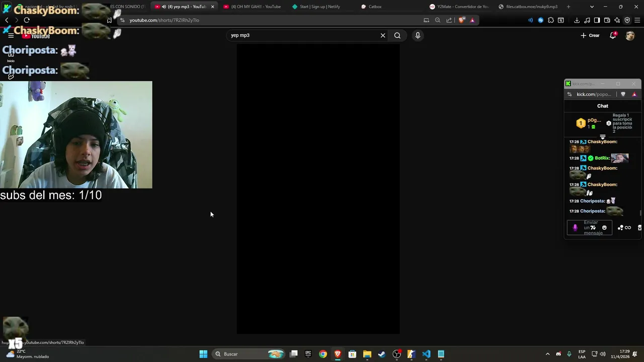The width and height of the screenshot is (644, 362).
Task: Open Brave Wallet icon in the toolbar
Action: coord(607,20)
